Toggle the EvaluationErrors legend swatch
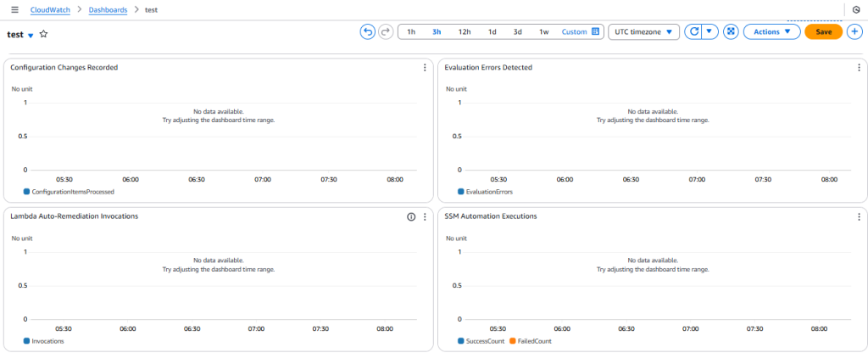The height and width of the screenshot is (353, 868). [x=460, y=192]
